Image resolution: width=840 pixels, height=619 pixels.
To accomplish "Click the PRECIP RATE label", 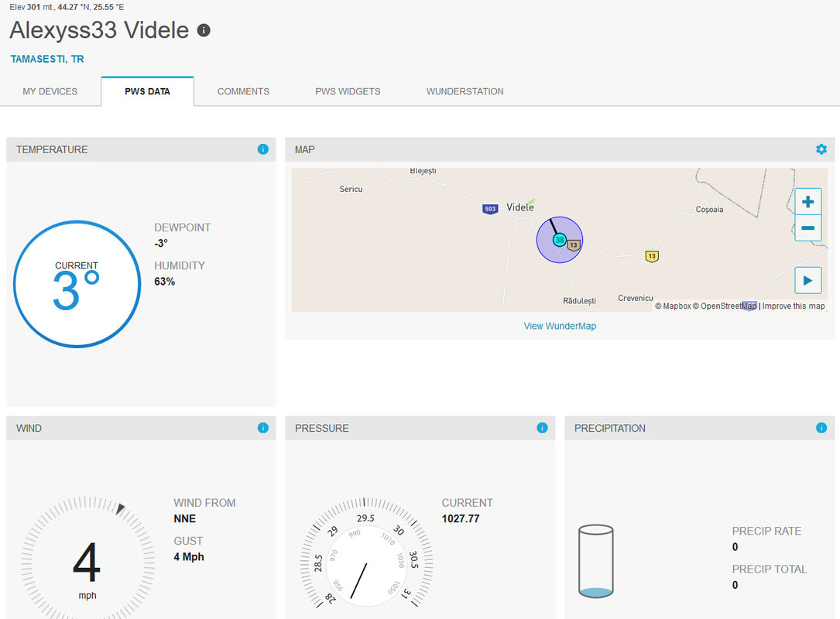I will click(x=766, y=532).
